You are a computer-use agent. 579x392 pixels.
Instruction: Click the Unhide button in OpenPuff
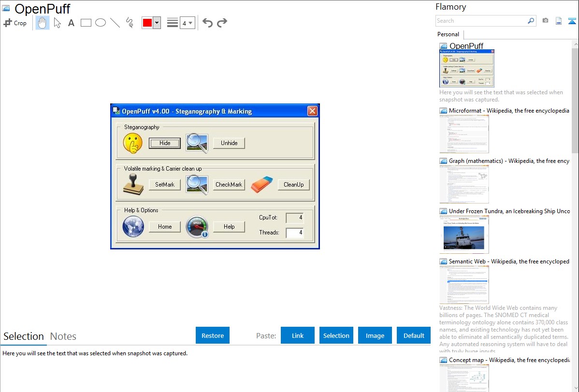[229, 143]
